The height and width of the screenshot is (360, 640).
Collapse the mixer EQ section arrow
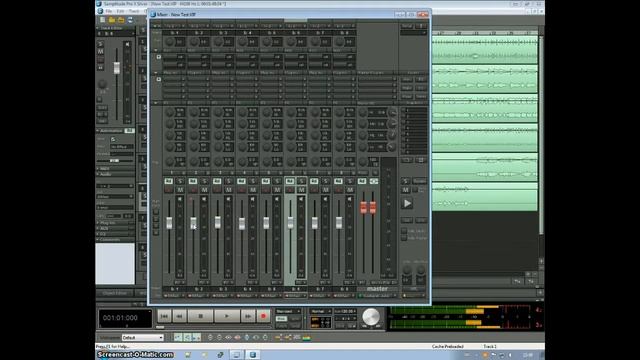156,103
